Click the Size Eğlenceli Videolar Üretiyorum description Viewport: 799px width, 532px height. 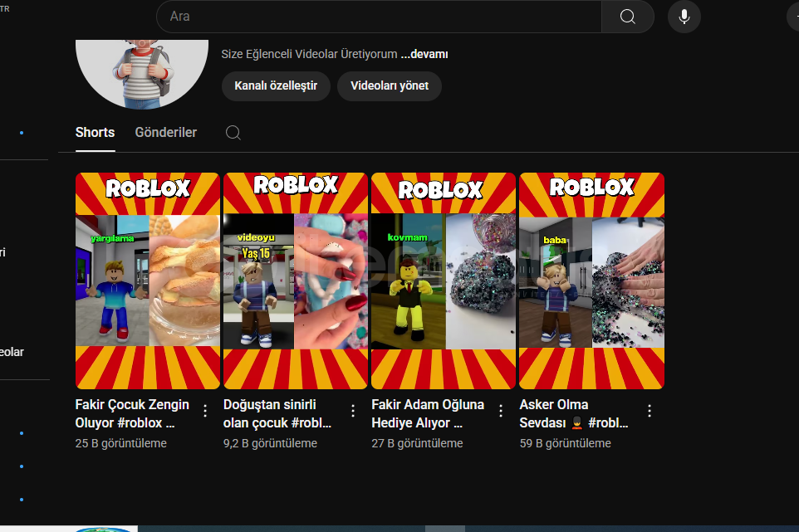pyautogui.click(x=309, y=55)
